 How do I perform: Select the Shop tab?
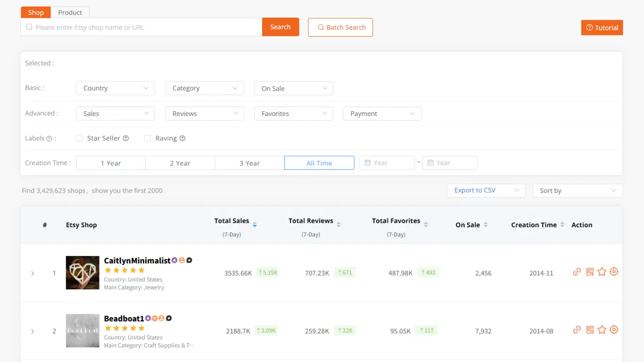pyautogui.click(x=36, y=13)
